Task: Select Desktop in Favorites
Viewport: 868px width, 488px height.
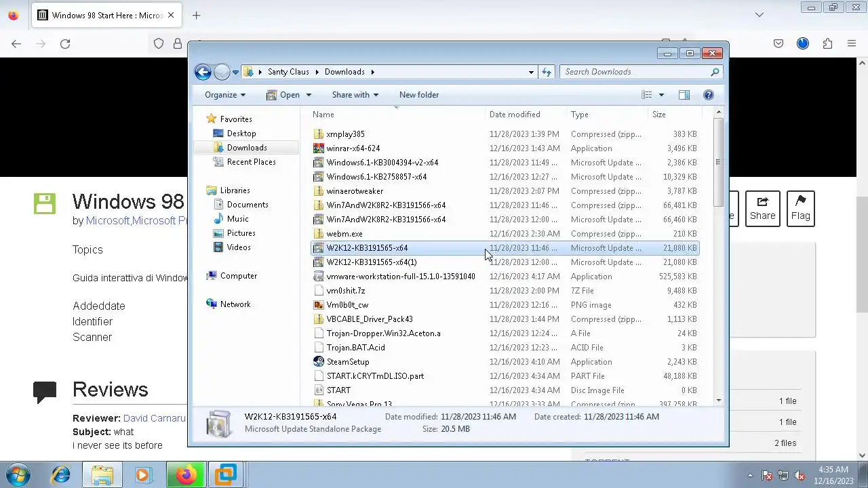Action: point(241,134)
